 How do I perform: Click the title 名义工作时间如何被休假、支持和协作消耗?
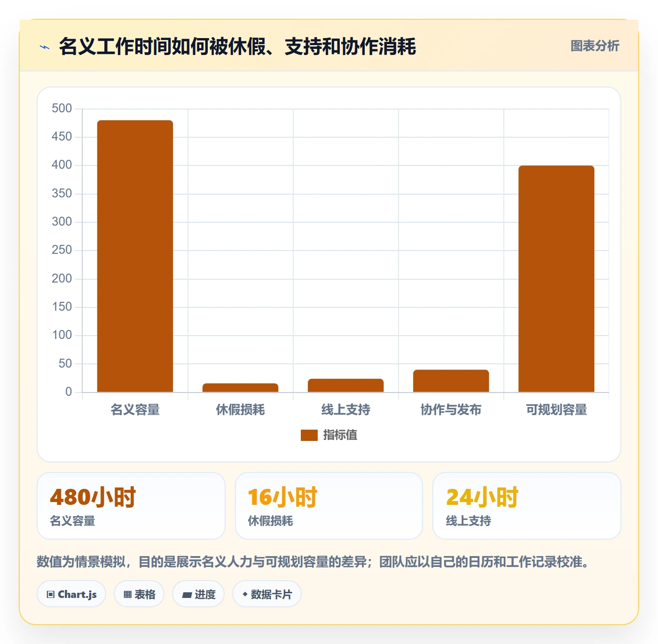click(x=237, y=47)
